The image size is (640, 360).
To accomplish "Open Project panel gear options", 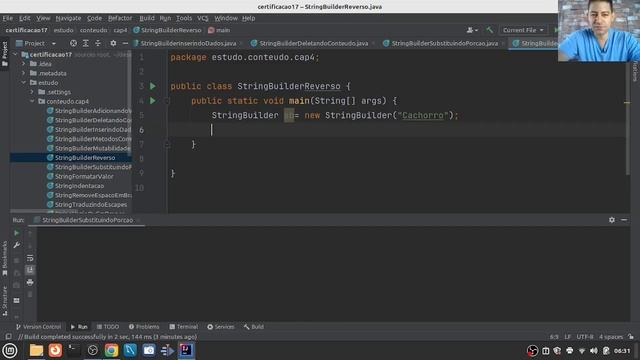I will [x=113, y=43].
